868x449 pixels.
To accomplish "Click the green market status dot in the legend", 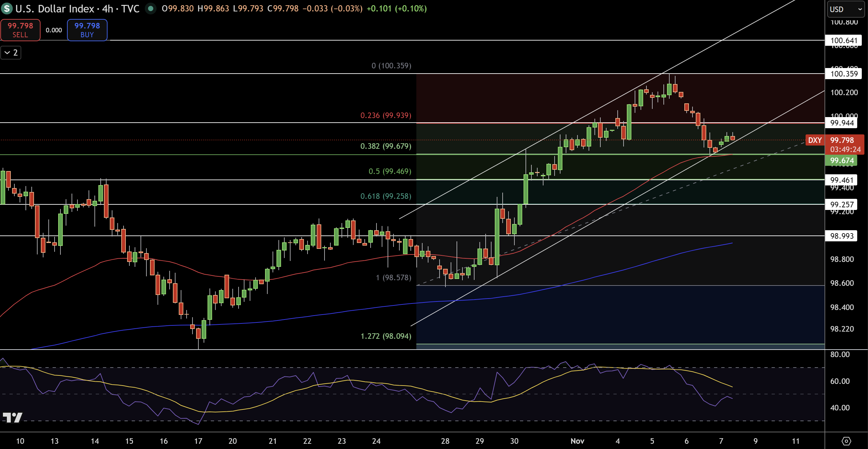I will pyautogui.click(x=151, y=9).
